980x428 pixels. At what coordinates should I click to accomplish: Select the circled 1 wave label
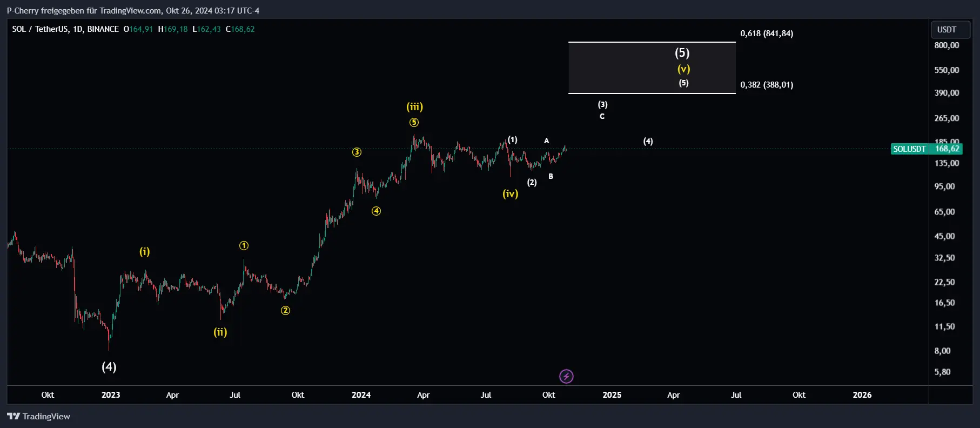(x=244, y=246)
